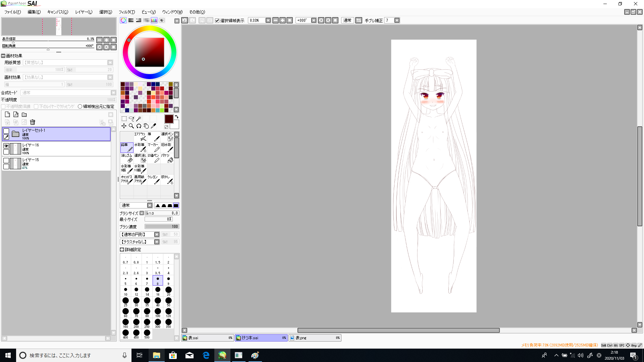Expand the 詳細設定 advanced settings
Viewport: 644px width, 362px height.
122,250
